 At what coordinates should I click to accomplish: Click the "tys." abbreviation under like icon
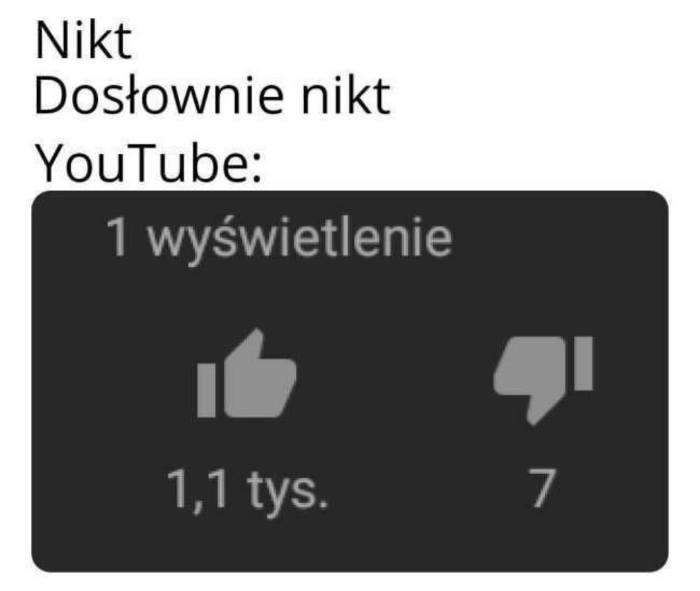pyautogui.click(x=288, y=493)
